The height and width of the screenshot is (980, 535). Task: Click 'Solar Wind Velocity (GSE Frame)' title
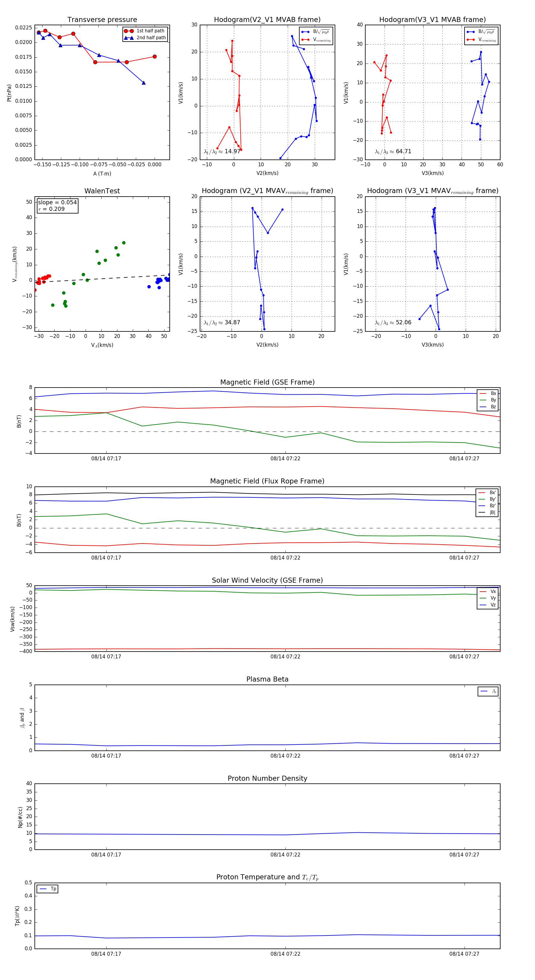(267, 580)
